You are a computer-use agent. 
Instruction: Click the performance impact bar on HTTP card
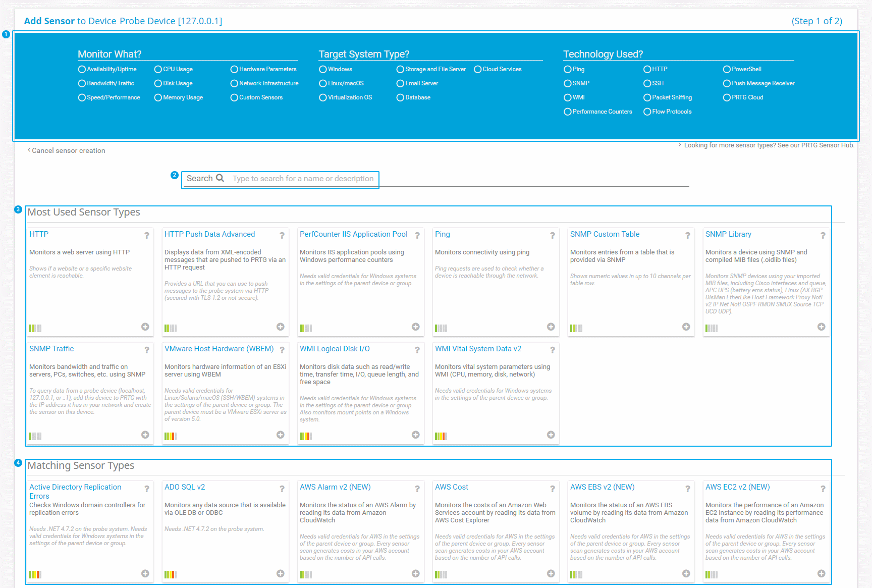tap(35, 328)
